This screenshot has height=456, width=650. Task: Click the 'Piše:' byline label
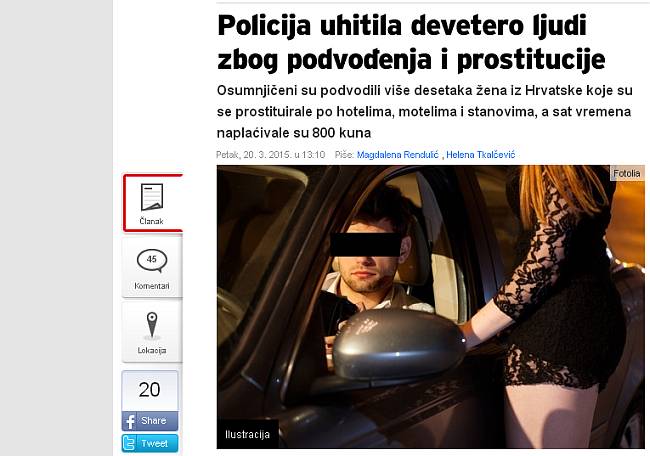point(344,154)
